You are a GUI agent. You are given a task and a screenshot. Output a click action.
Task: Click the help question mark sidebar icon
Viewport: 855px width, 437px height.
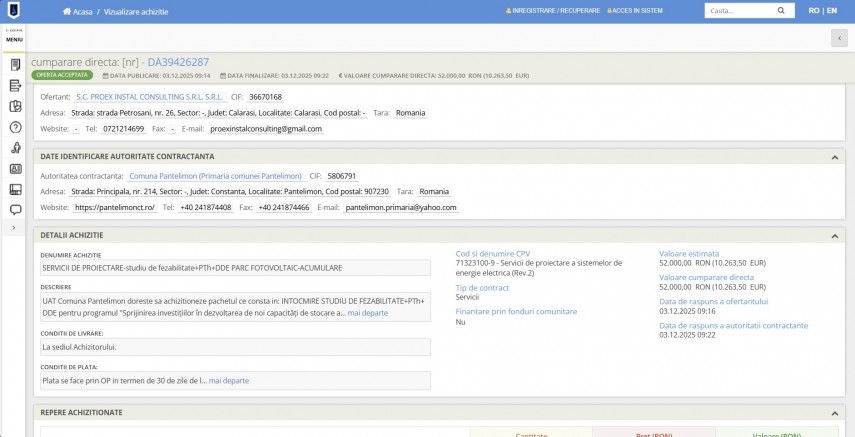click(15, 127)
